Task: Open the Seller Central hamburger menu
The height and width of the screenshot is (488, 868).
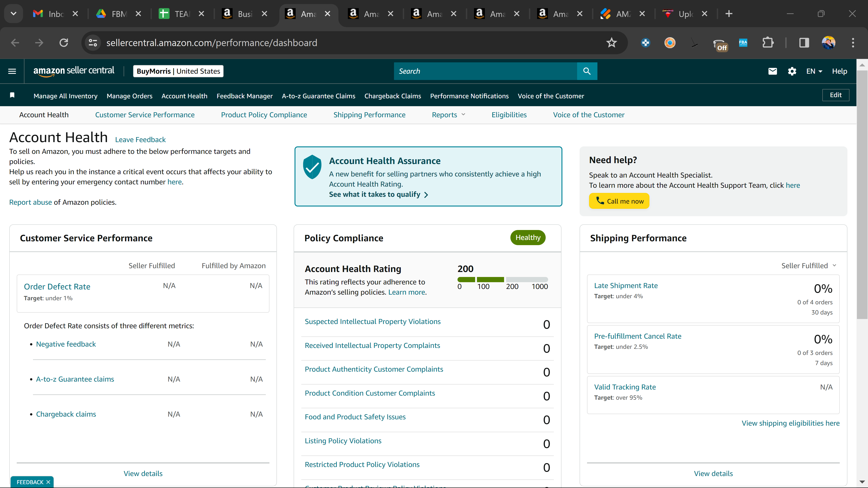Action: (x=12, y=71)
